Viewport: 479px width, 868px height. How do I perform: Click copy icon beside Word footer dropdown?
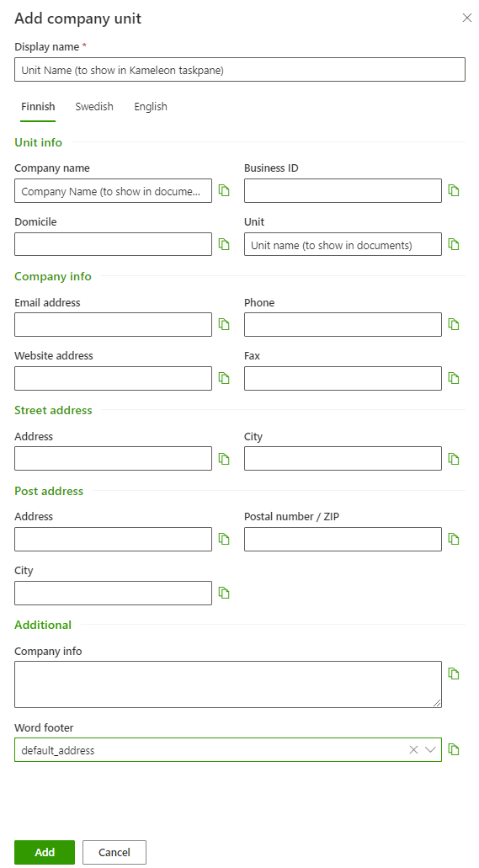pyautogui.click(x=454, y=749)
